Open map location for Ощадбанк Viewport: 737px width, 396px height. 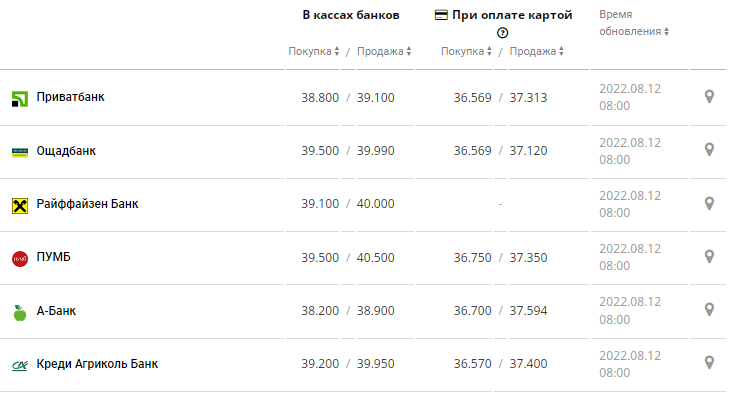point(709,150)
